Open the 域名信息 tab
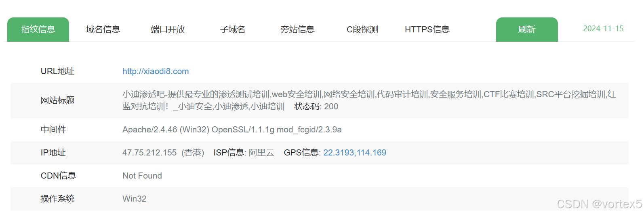This screenshot has height=215, width=644. point(103,29)
